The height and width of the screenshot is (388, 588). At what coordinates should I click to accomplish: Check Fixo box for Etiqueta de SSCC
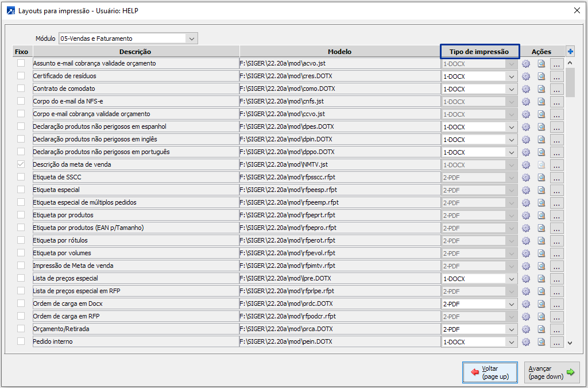coord(21,176)
